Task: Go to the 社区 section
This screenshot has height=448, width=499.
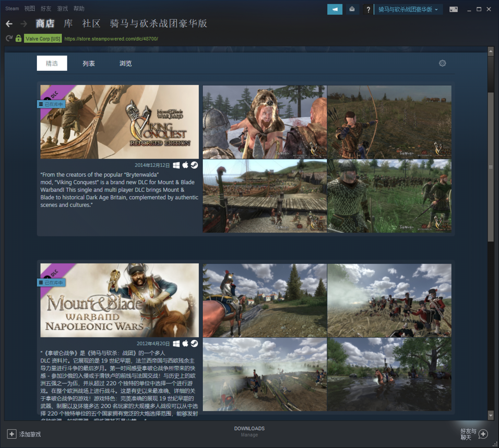Action: click(x=91, y=24)
